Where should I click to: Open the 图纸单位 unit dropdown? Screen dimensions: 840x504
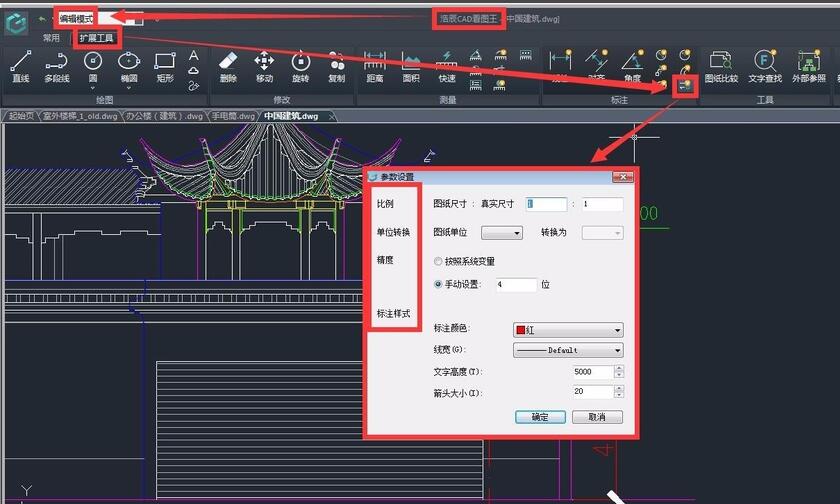point(502,233)
